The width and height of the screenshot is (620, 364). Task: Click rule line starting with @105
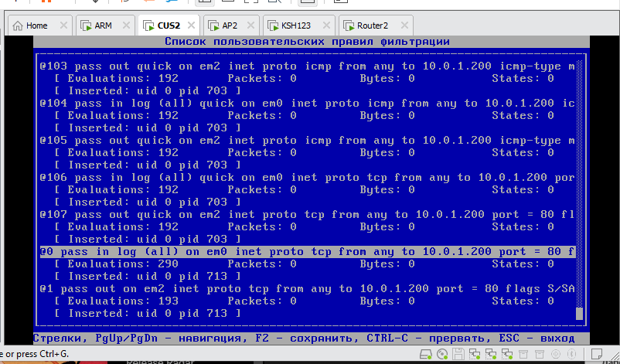(x=307, y=141)
